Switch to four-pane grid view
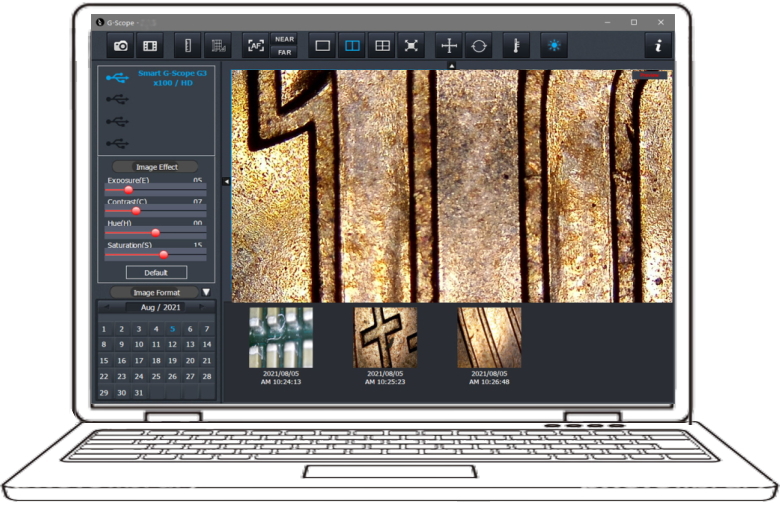 pyautogui.click(x=382, y=46)
